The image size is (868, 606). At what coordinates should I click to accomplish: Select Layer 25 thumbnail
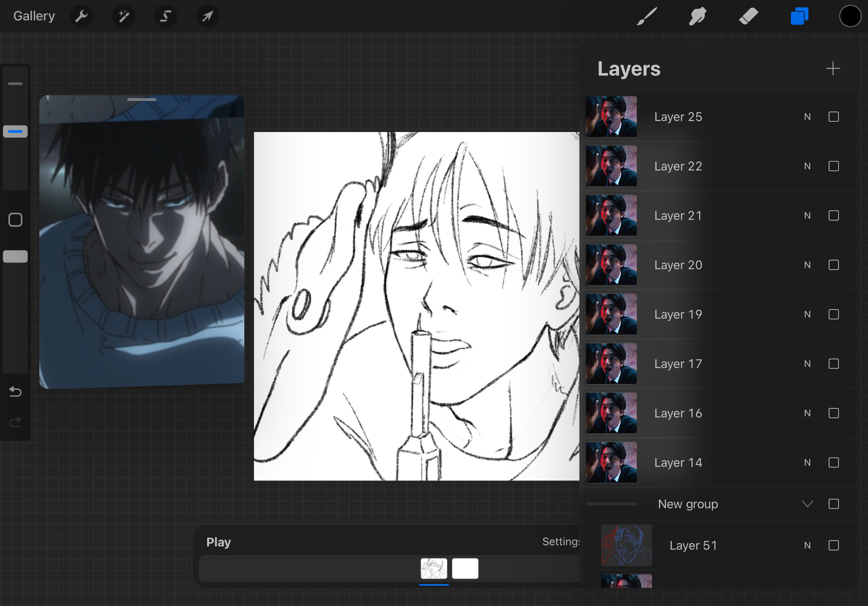[x=611, y=117]
